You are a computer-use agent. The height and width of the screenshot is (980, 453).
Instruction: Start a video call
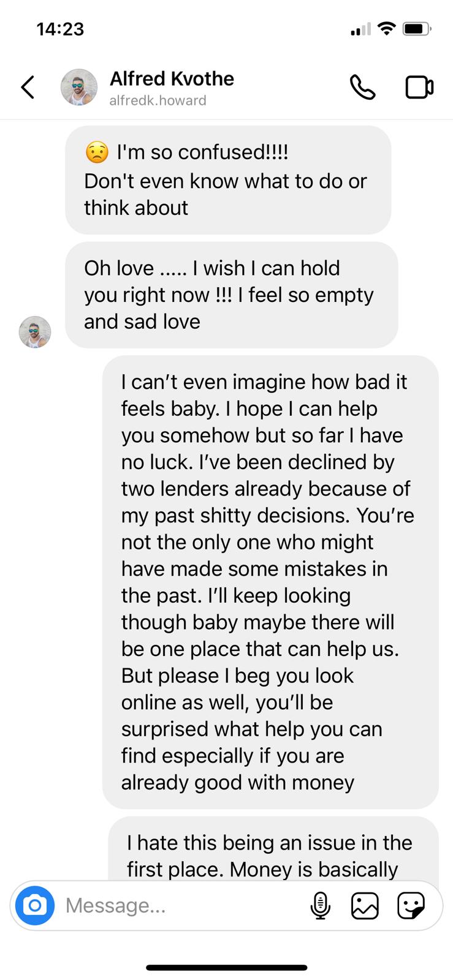point(419,87)
